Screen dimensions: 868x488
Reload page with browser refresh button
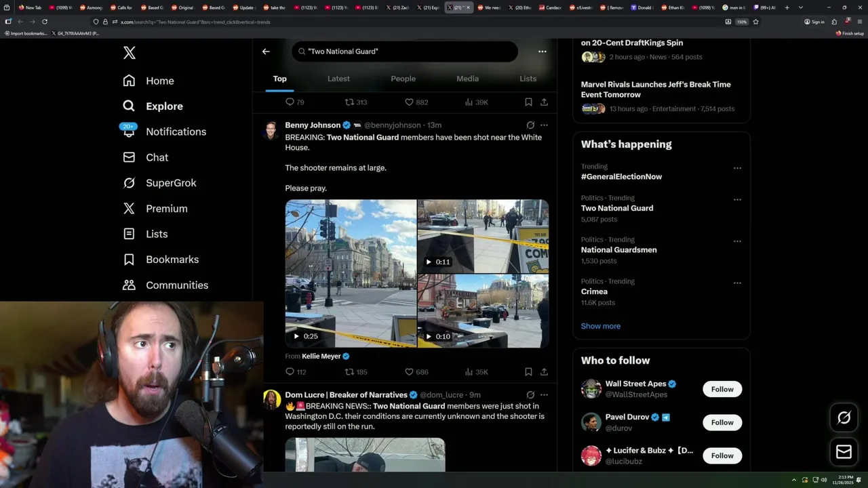pyautogui.click(x=45, y=22)
